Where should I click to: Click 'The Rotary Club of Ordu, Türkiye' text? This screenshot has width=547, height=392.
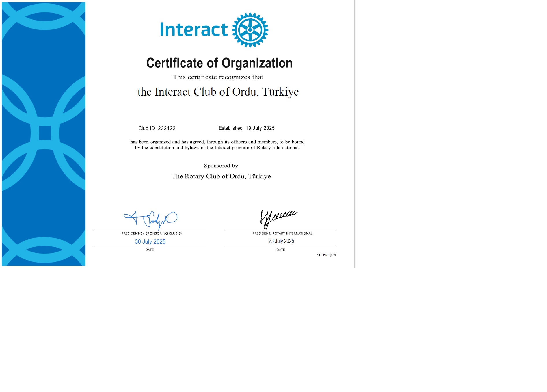[221, 177]
